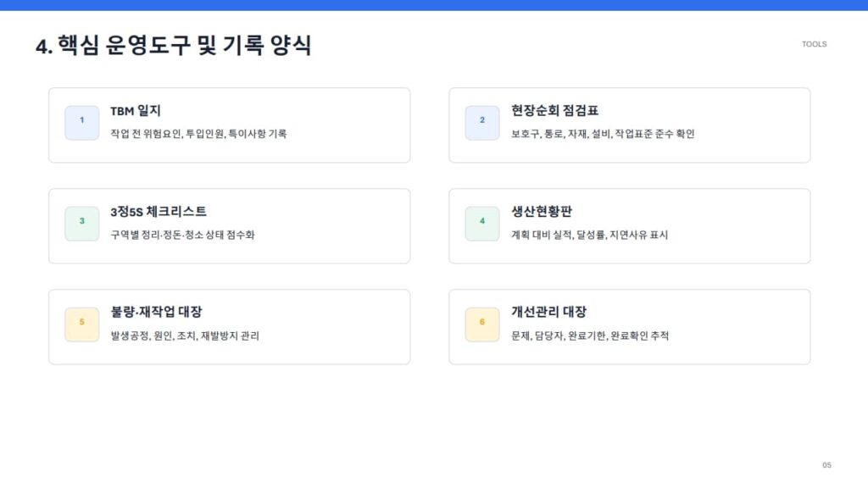Select the 개선관리 대장 heading

(x=548, y=312)
